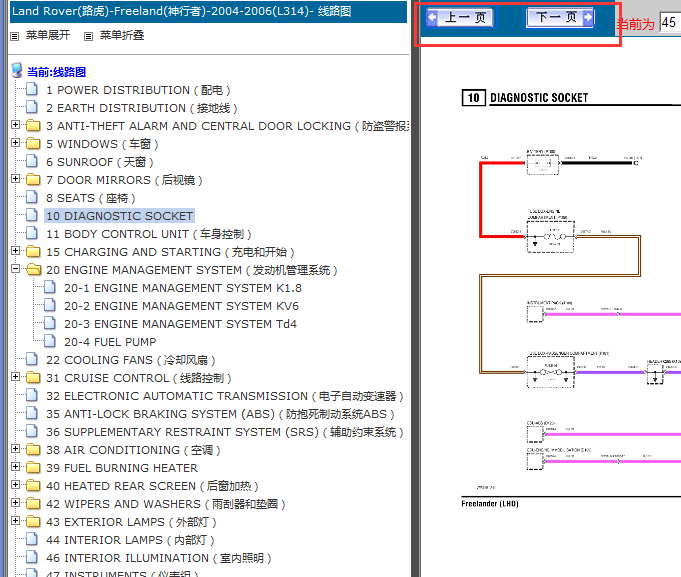
Task: Click the computer icon beside 当前:线路图
Action: (x=17, y=70)
